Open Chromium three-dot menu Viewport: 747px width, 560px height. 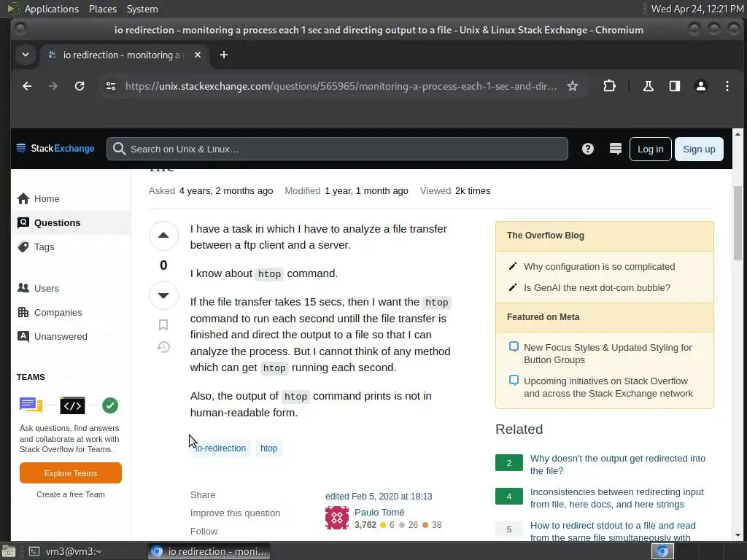727,86
